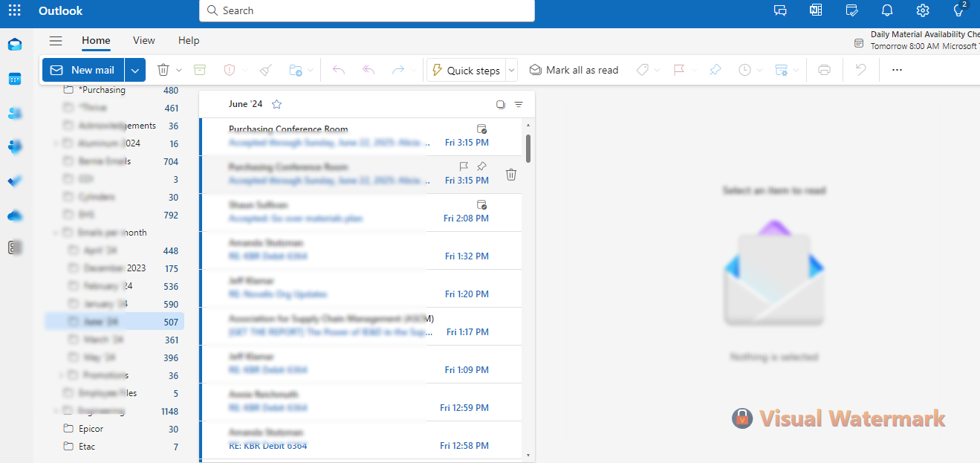Open Outlook settings gear
The image size is (980, 463).
(x=923, y=10)
